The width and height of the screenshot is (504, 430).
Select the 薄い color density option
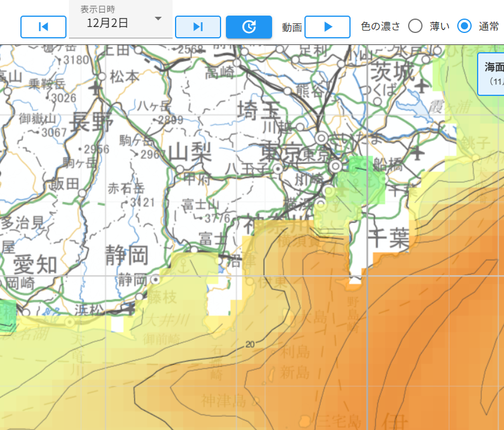click(x=415, y=26)
